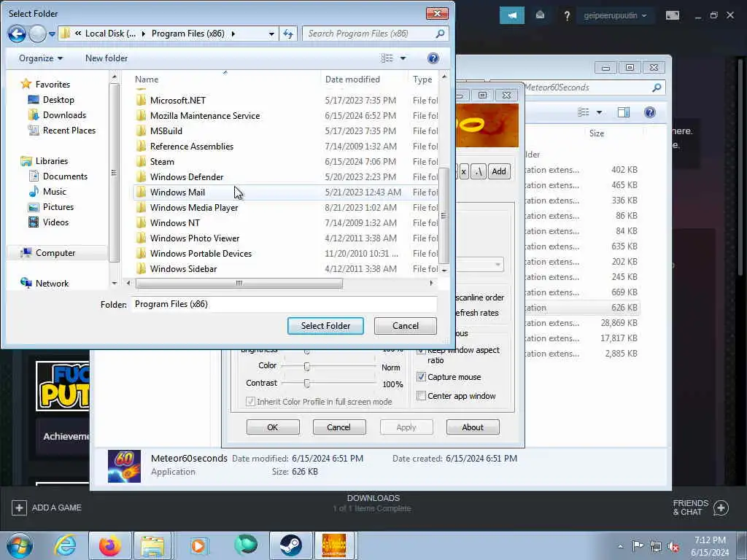Screen dimensions: 747x560
Task: Click the horizontal scrollbar in file list
Action: click(x=239, y=283)
